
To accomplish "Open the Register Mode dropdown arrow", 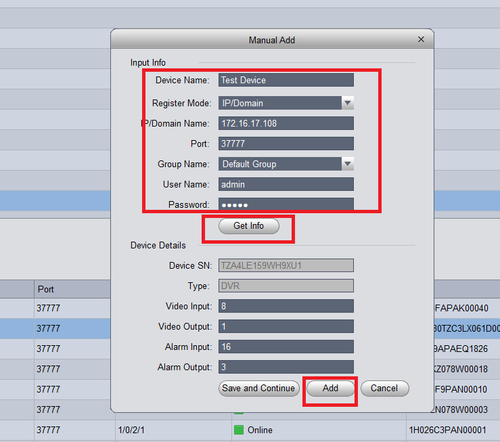I will [x=348, y=103].
